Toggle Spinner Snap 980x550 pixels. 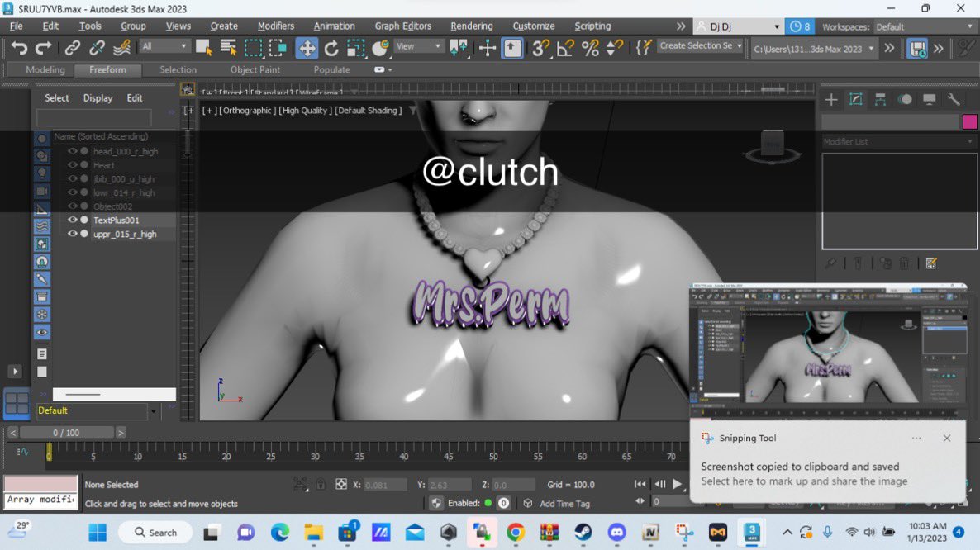(x=615, y=48)
